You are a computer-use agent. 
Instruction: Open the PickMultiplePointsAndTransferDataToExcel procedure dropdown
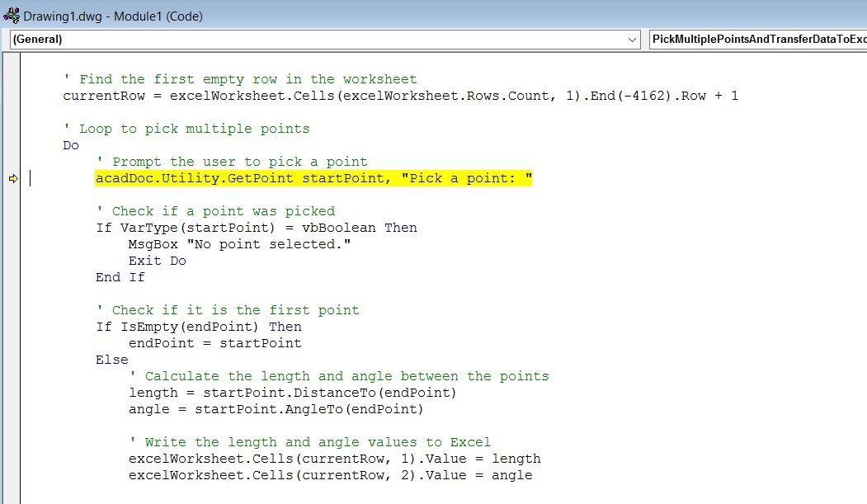pyautogui.click(x=758, y=40)
